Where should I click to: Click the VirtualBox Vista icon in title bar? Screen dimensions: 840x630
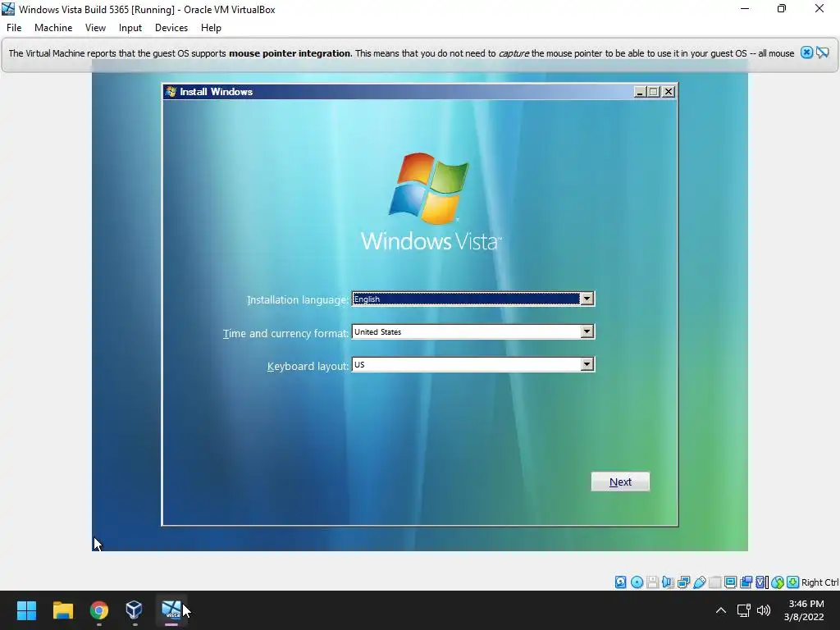coord(8,9)
